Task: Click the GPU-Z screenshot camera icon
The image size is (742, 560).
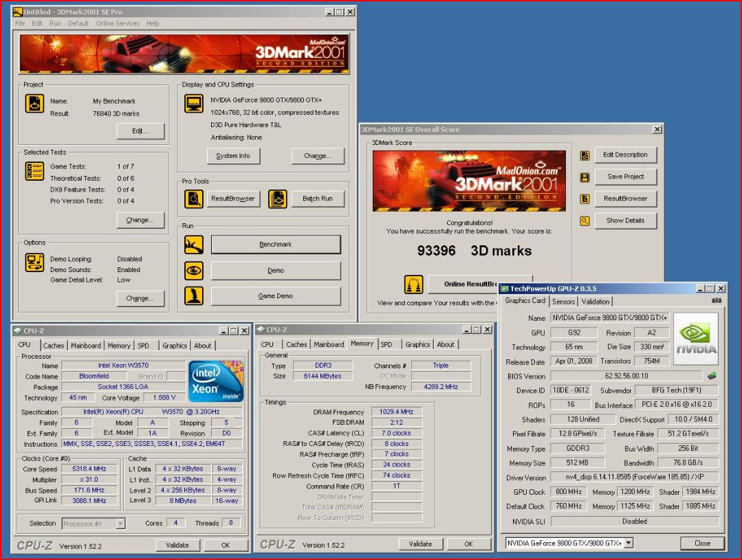Action: [717, 300]
